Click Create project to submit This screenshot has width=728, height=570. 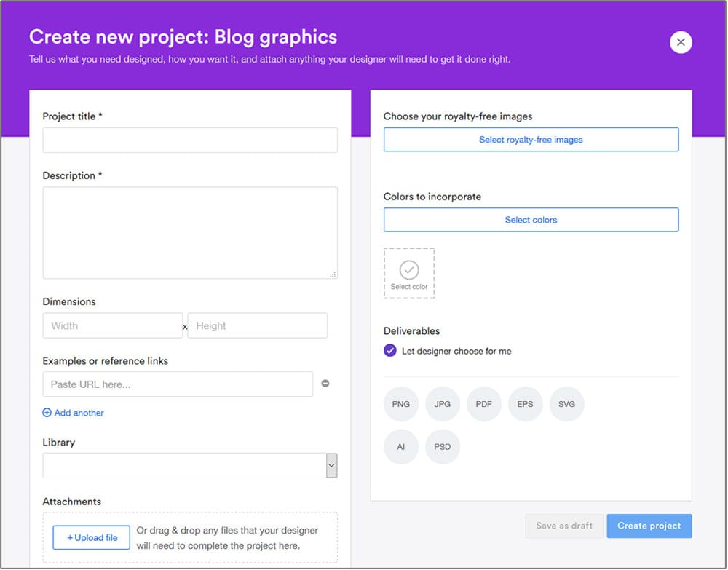[649, 526]
